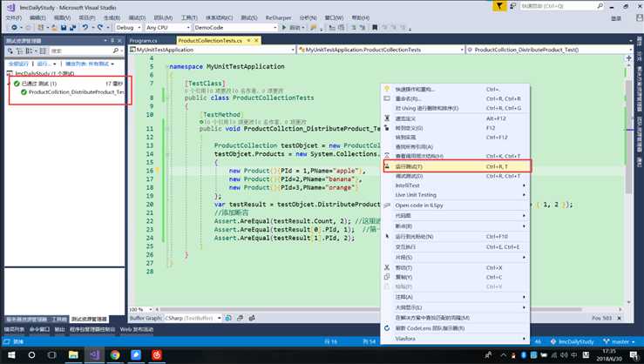Open the Debug configuration dropdown
644x364 pixels.
pyautogui.click(x=128, y=28)
